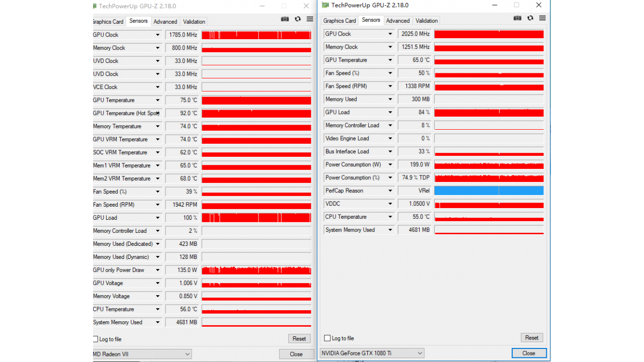Open the Advanced tab in Radeon VII window
This screenshot has height=362, width=644.
(x=165, y=22)
